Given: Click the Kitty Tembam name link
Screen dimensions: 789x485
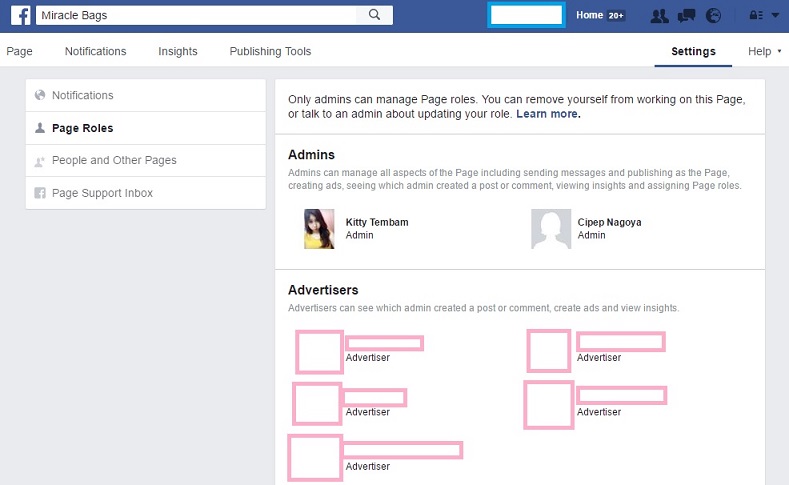Looking at the screenshot, I should pyautogui.click(x=377, y=222).
